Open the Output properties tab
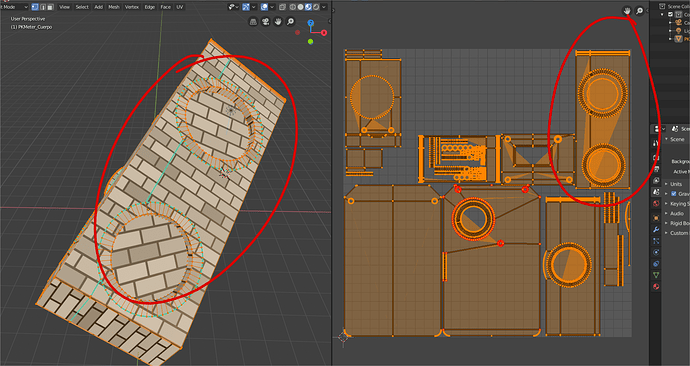 tap(656, 169)
